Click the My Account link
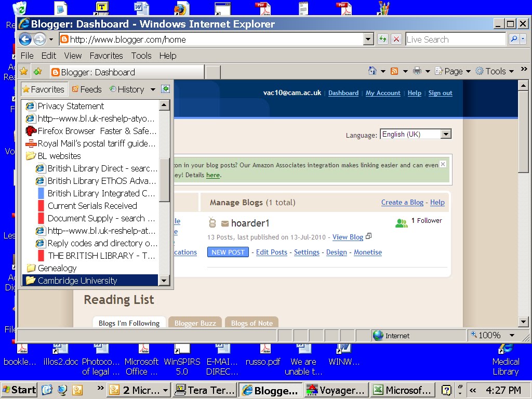The height and width of the screenshot is (399, 532). point(383,93)
